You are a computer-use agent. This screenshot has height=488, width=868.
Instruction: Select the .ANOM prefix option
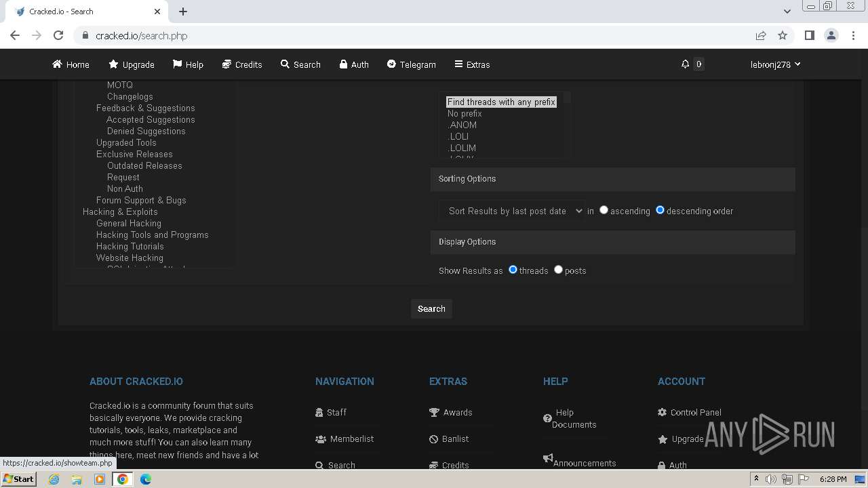[462, 125]
